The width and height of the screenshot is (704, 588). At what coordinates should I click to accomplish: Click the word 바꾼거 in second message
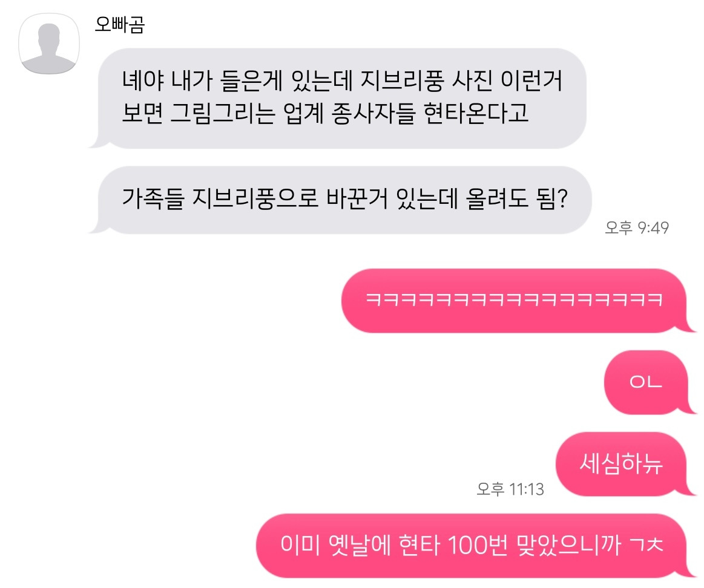(x=357, y=198)
